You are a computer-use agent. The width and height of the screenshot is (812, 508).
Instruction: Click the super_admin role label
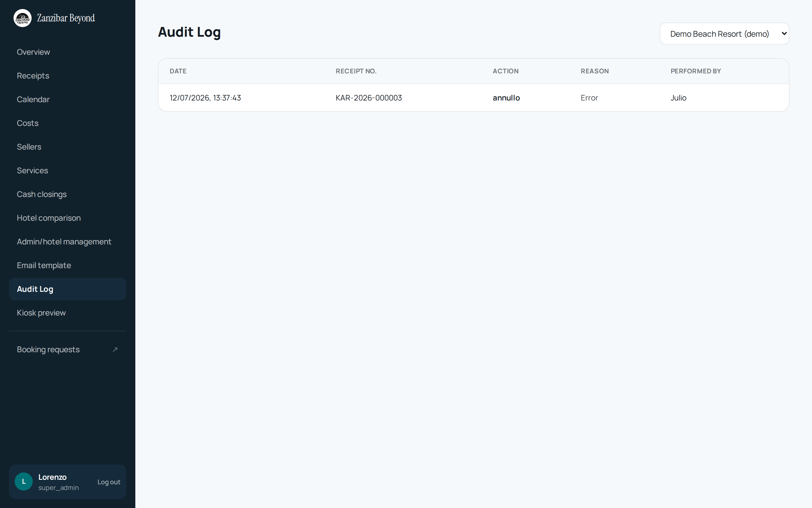pos(58,487)
